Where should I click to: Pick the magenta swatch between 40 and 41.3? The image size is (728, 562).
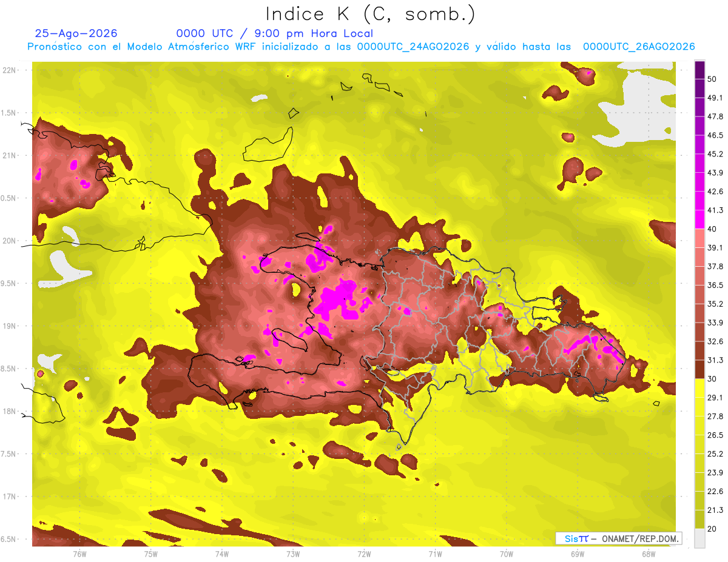[x=699, y=219]
